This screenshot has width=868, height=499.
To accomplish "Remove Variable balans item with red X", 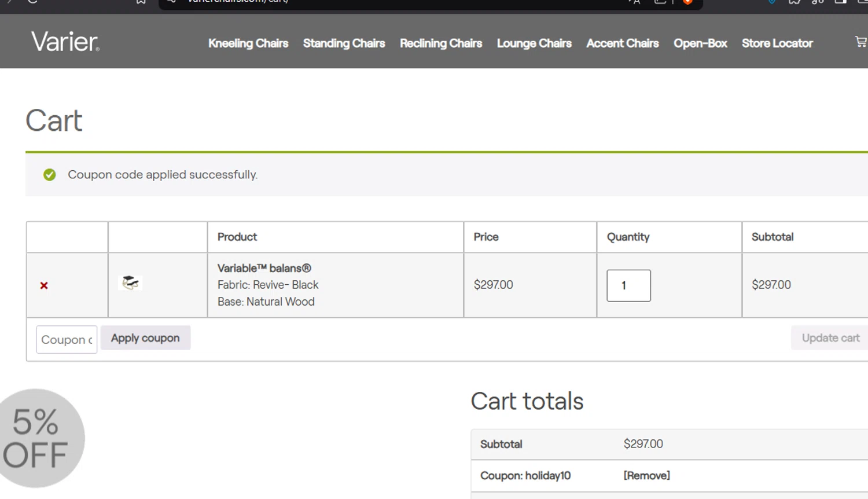I will 44,285.
